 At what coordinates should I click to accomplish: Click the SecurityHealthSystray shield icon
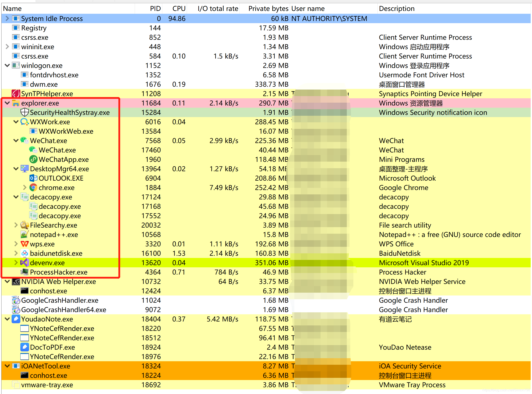tap(24, 112)
